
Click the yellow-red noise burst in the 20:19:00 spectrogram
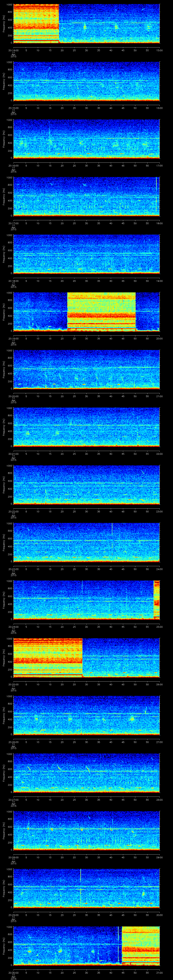[102, 311]
